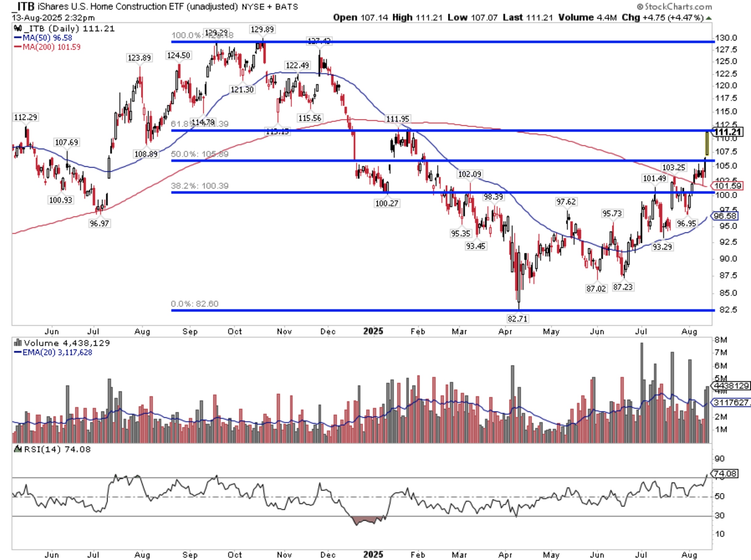Click the price label 95.35
This screenshot has width=751, height=560.
click(x=461, y=233)
